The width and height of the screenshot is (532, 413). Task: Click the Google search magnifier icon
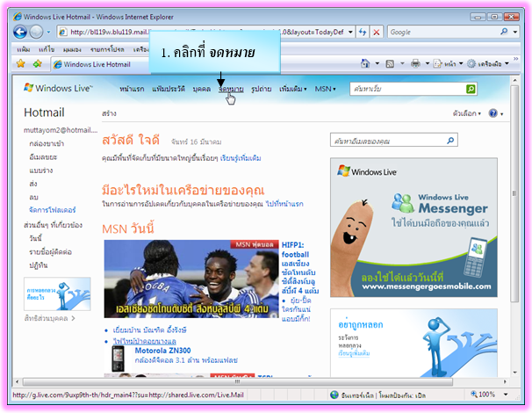click(504, 32)
